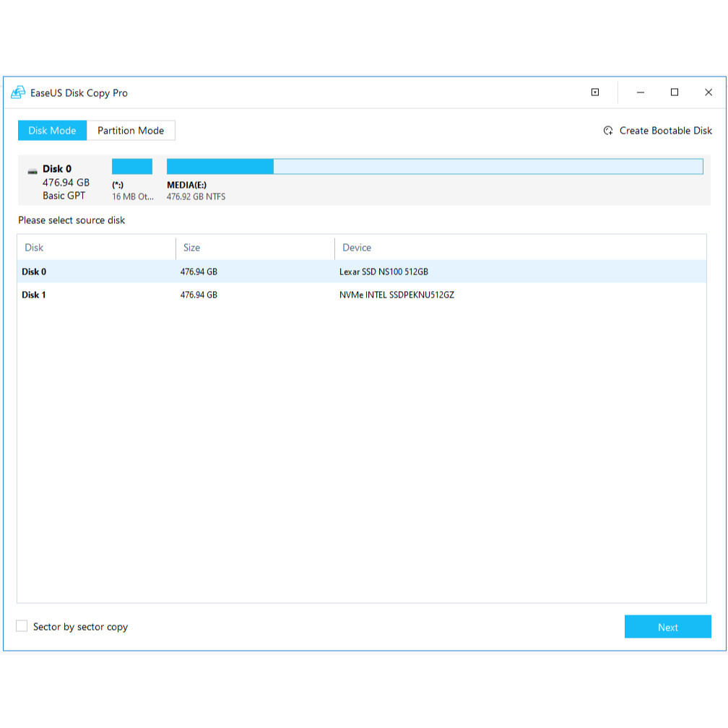The image size is (728, 728).
Task: Click Lexar SSD NS100 512GB device text
Action: (383, 272)
